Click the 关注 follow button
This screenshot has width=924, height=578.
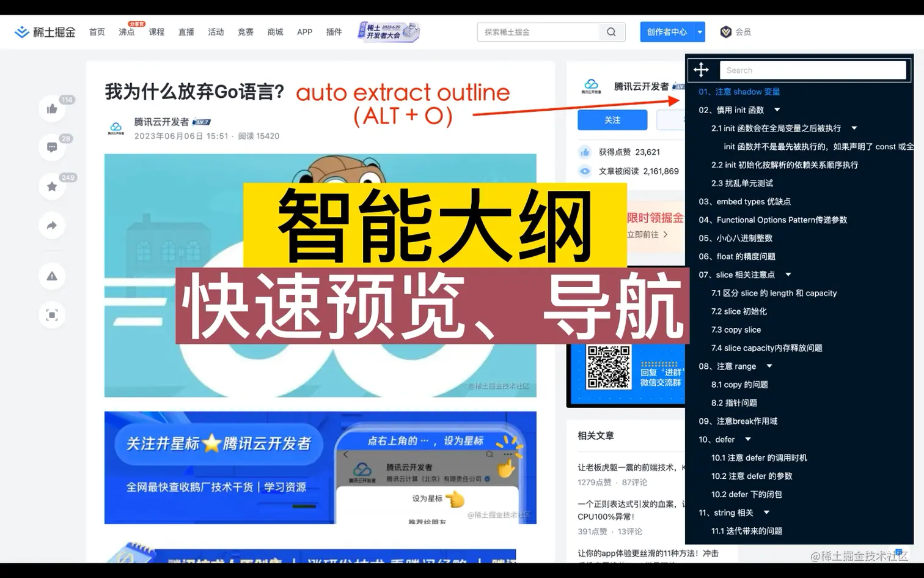pyautogui.click(x=612, y=120)
